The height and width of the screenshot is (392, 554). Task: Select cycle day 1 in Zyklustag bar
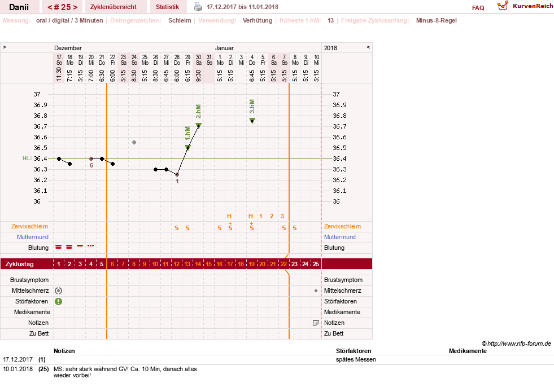(59, 264)
